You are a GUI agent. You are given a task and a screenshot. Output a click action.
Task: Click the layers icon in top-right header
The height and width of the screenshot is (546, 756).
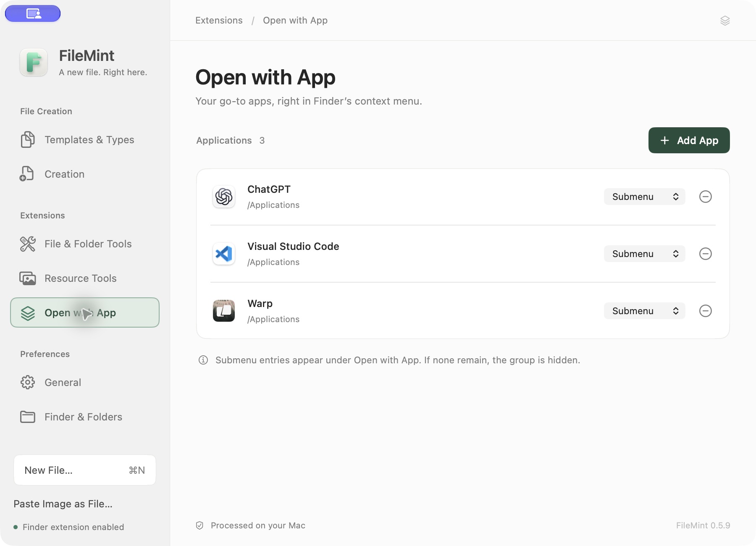pos(725,21)
